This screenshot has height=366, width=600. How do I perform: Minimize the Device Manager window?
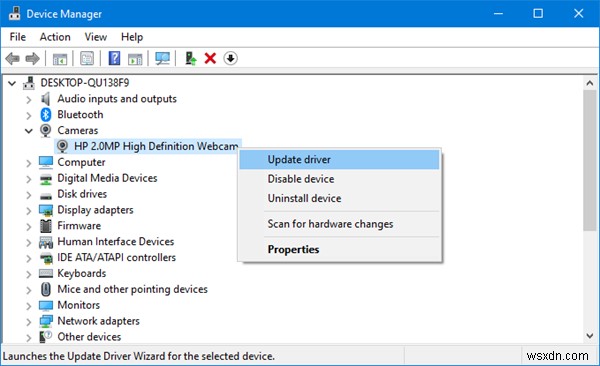[498, 14]
